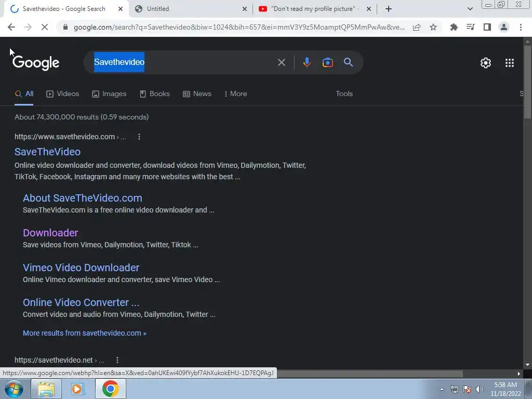This screenshot has height=399, width=532.
Task: Select the Books results tab
Action: coord(154,94)
